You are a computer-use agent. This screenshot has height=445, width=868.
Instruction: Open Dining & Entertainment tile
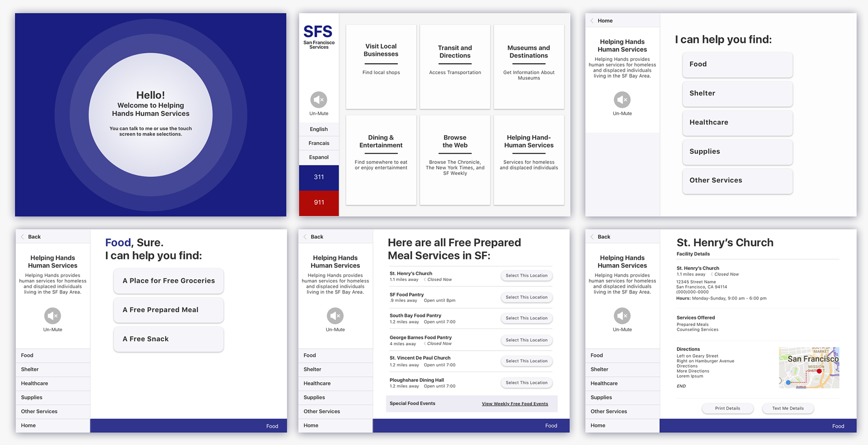(381, 160)
